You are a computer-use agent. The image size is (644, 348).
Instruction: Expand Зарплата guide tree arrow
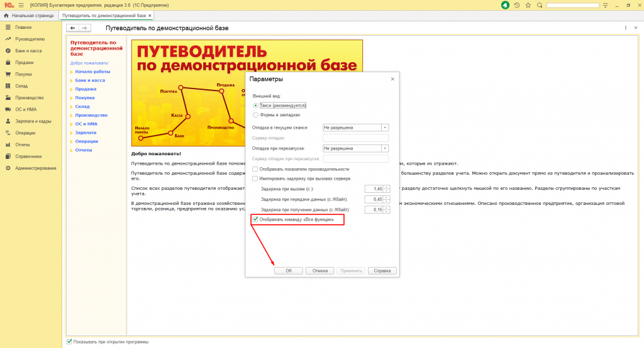point(72,133)
